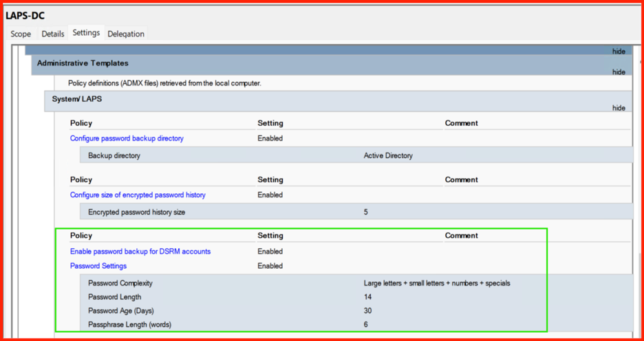
Task: Click the Password Age value 30
Action: [x=367, y=310]
